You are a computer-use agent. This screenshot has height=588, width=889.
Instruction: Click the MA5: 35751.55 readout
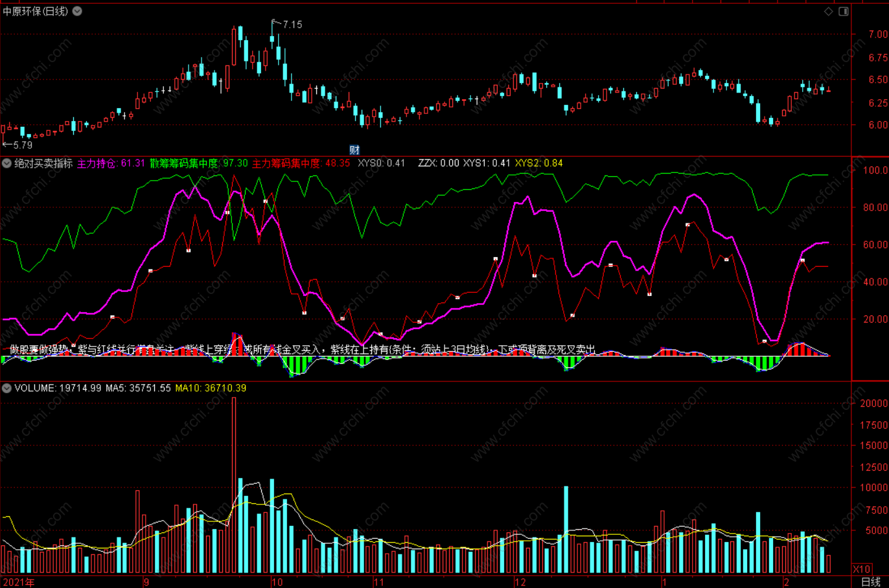coord(138,388)
